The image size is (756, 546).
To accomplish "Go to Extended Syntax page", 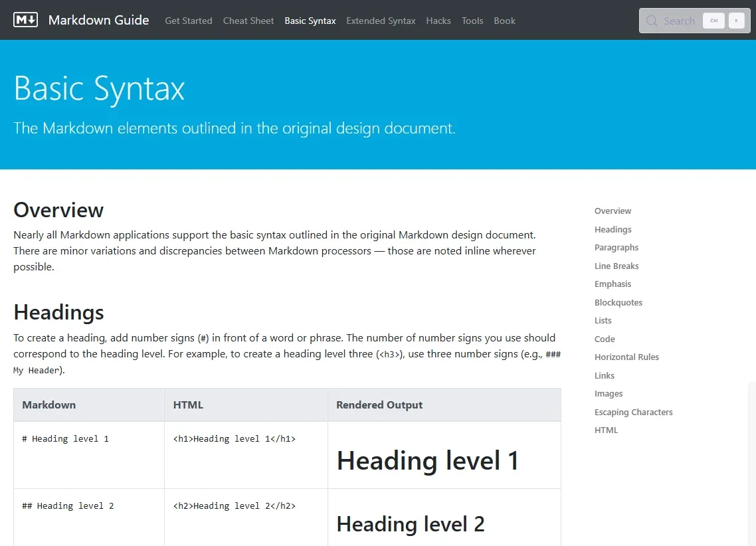I will (x=381, y=21).
